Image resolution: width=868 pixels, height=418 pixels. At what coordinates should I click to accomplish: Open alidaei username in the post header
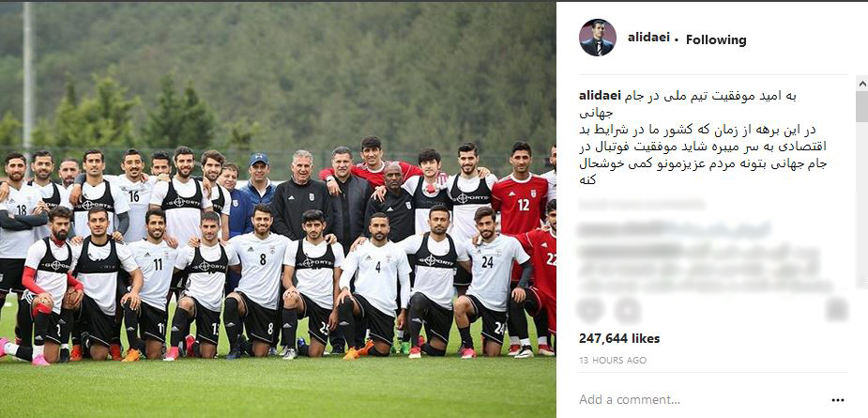[x=648, y=39]
